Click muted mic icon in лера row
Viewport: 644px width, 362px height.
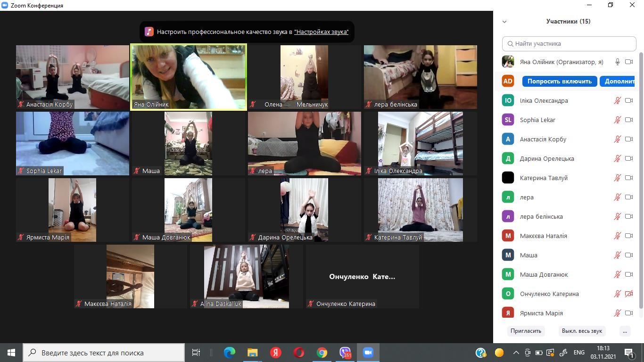pyautogui.click(x=617, y=197)
